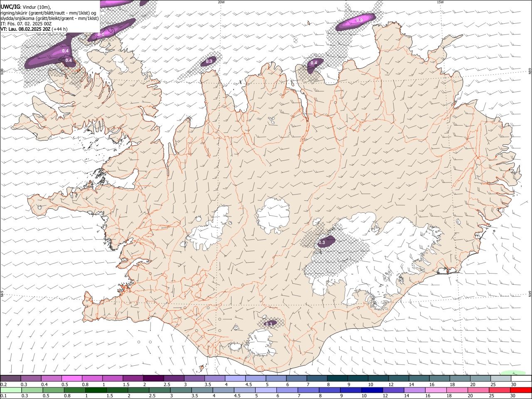Select the white swatch labelled 30 in top row
The image size is (532, 399).
[x=521, y=379]
